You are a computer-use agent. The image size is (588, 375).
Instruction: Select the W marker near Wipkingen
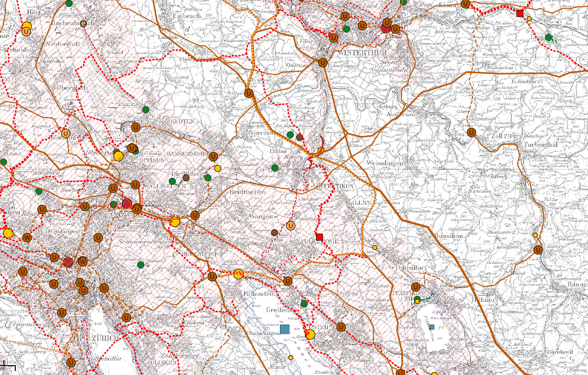click(27, 238)
